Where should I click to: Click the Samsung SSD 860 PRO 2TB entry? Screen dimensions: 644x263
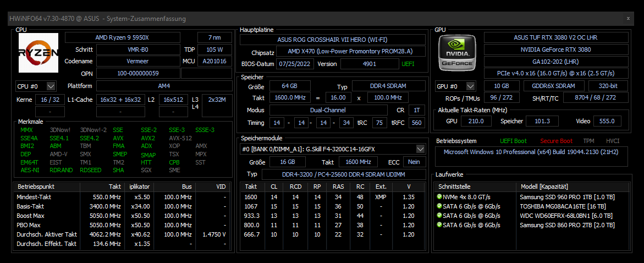pyautogui.click(x=567, y=225)
